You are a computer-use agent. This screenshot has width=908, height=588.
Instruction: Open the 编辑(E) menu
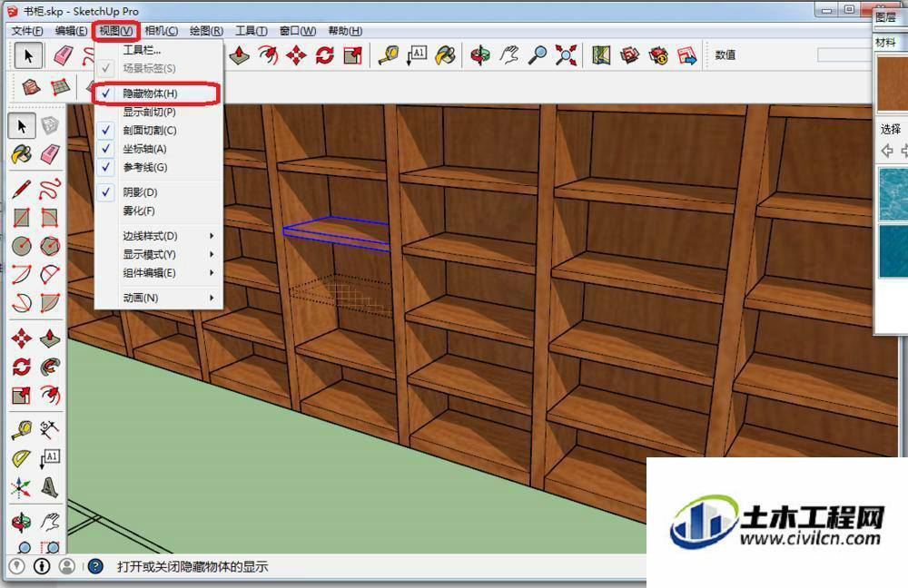[x=71, y=31]
